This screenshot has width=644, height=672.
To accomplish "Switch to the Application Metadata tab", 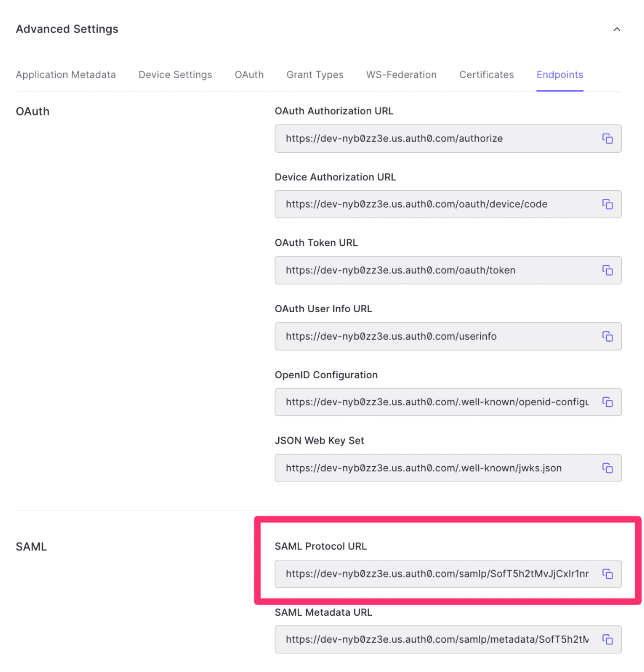I will [66, 74].
